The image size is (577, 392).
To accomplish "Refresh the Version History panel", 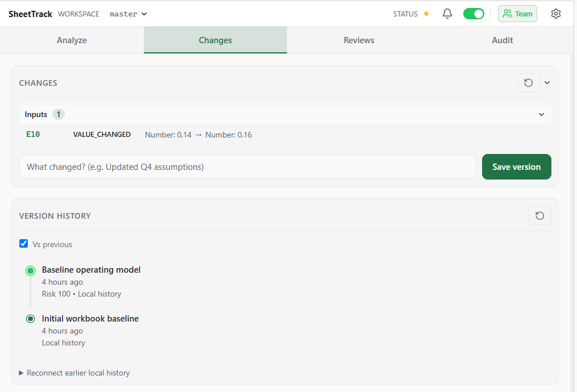I will 540,216.
